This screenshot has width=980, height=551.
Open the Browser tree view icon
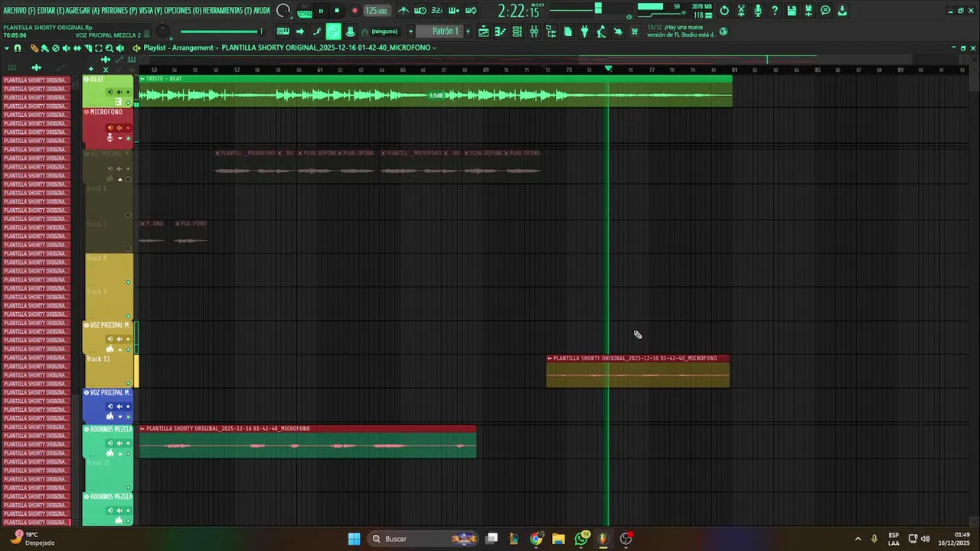(550, 31)
